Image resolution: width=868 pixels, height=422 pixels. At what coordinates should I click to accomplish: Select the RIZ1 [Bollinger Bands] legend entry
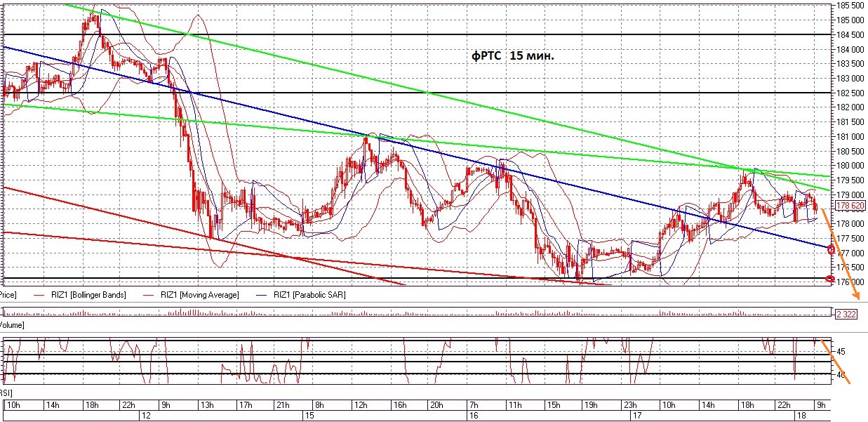tap(87, 296)
